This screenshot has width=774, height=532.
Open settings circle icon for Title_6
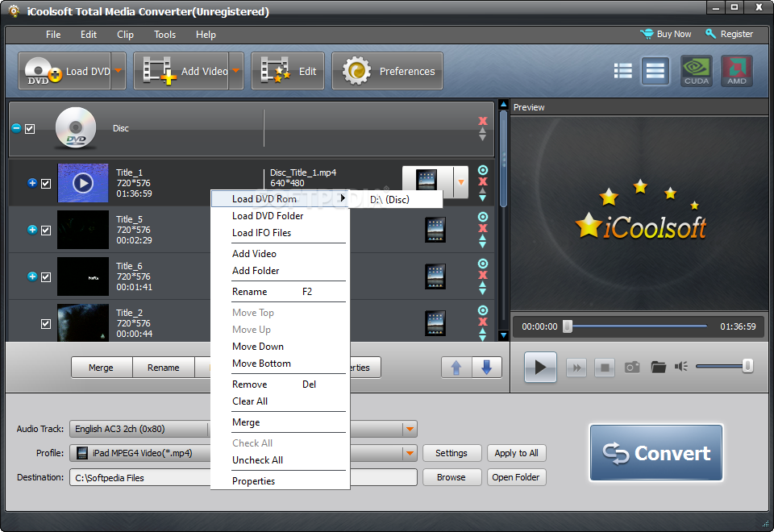point(483,264)
